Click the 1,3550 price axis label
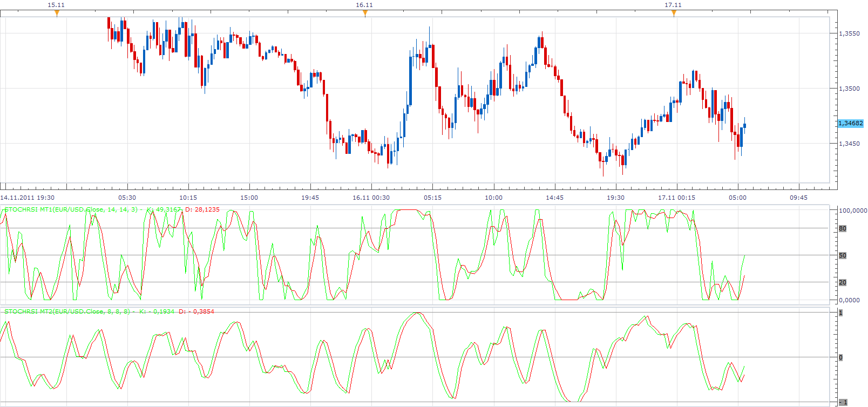 pos(849,33)
